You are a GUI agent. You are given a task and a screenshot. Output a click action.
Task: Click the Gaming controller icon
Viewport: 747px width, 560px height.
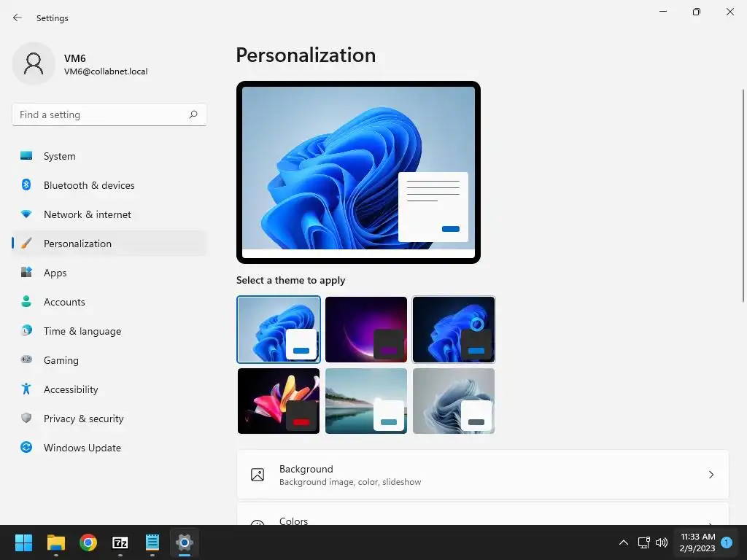click(x=26, y=359)
